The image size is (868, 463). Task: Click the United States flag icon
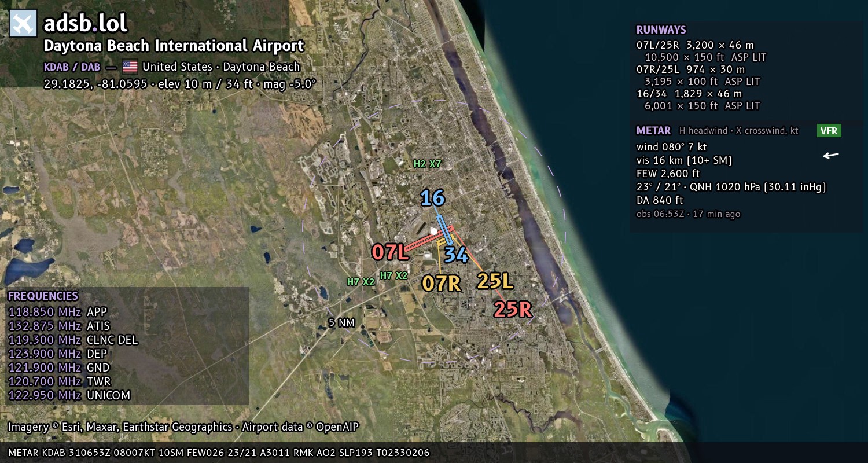[130, 67]
